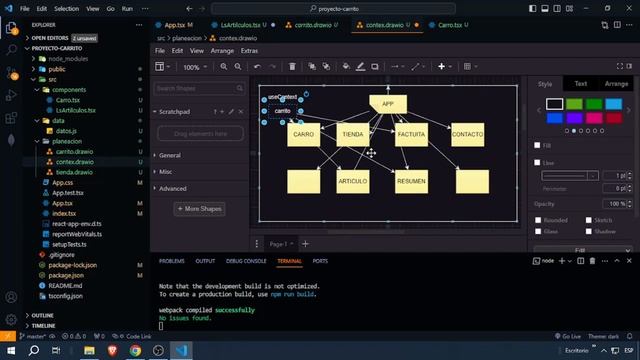This screenshot has height=360, width=640.
Task: Open the waypoints style dropdown
Action: coord(418,67)
